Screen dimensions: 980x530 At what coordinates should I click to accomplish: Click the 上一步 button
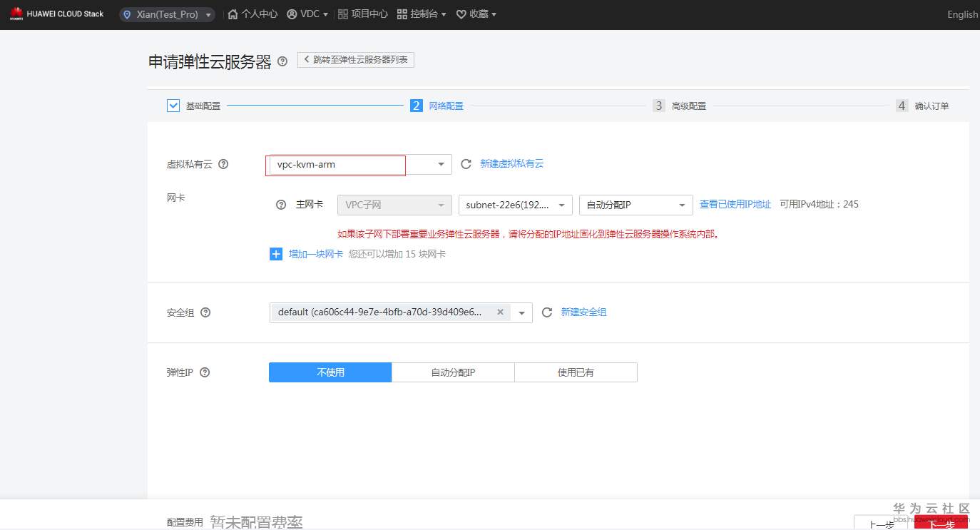point(881,524)
